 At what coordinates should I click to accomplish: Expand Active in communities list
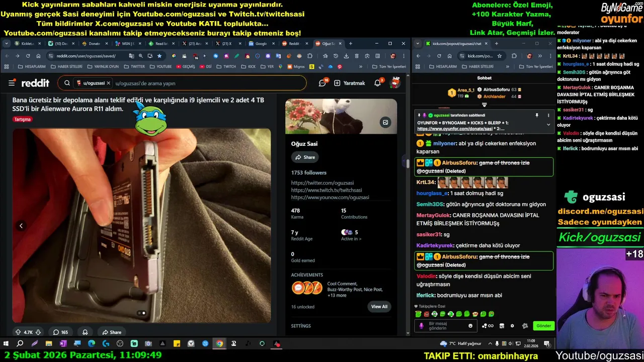click(x=351, y=239)
